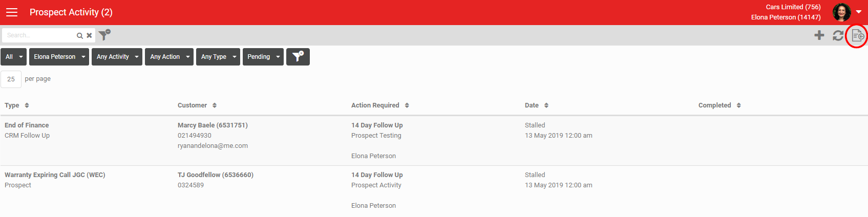Open the Any Action dropdown

[170, 57]
